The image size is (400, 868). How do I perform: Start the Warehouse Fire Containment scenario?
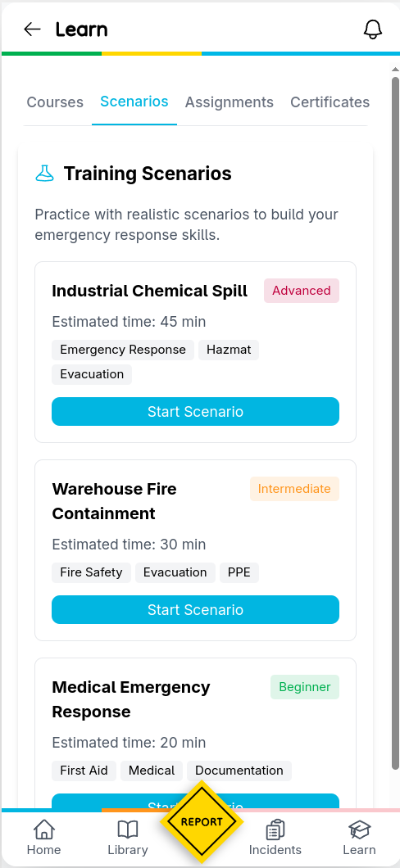tap(196, 609)
